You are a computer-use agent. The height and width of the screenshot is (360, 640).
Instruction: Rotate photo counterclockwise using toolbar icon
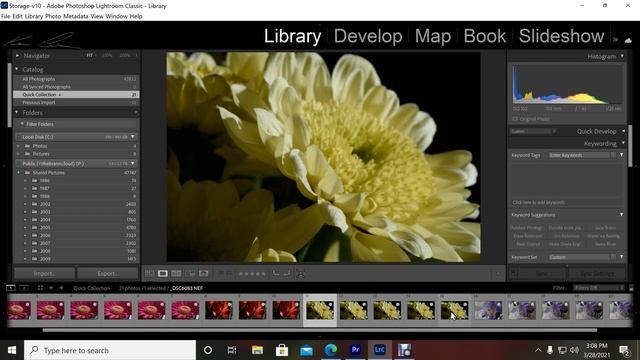[276, 273]
